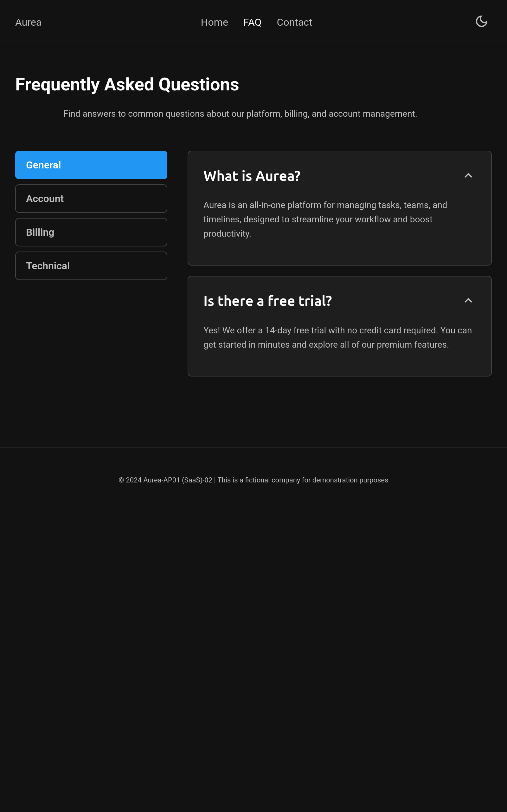This screenshot has width=507, height=812.
Task: Collapse the free trial question chevron
Action: click(x=468, y=301)
